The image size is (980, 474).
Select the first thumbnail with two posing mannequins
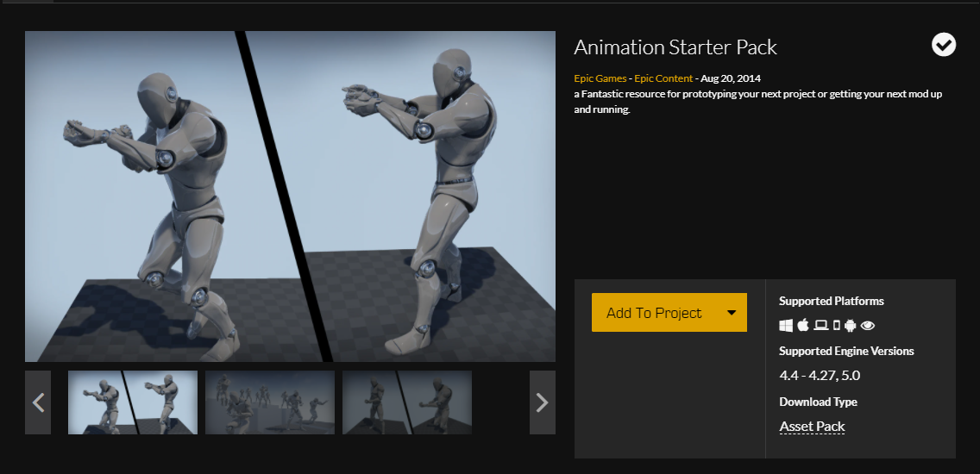point(133,402)
